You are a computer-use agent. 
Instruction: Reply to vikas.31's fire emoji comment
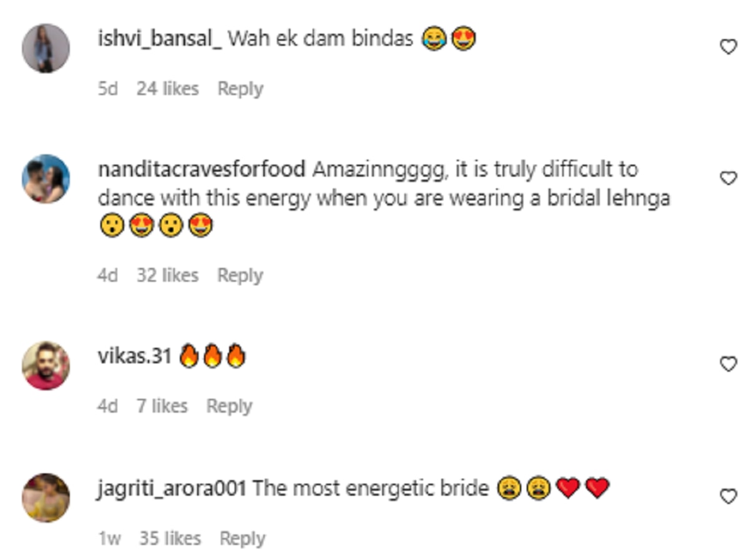(230, 406)
